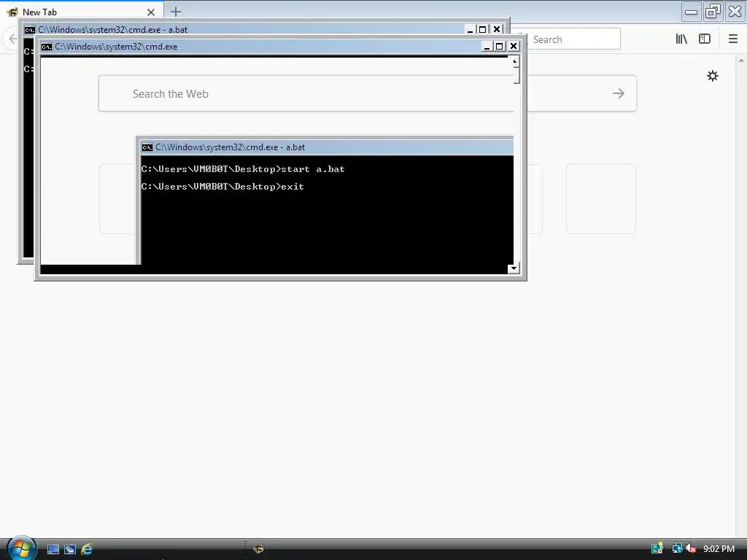Open new tab page settings gear
Viewport: 747px width, 560px height.
tap(712, 76)
